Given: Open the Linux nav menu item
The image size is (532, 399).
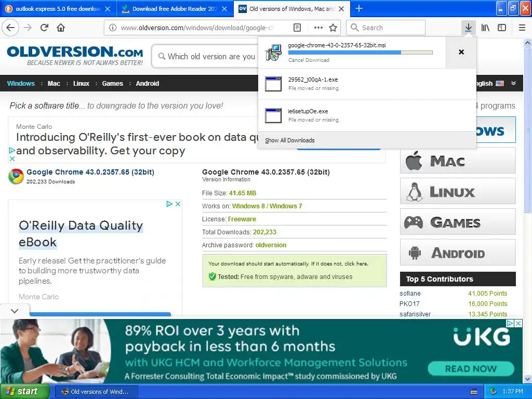Looking at the screenshot, I should (x=81, y=84).
